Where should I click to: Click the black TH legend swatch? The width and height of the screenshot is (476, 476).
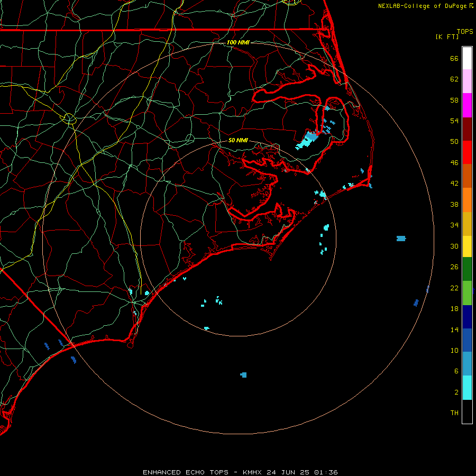point(467,411)
